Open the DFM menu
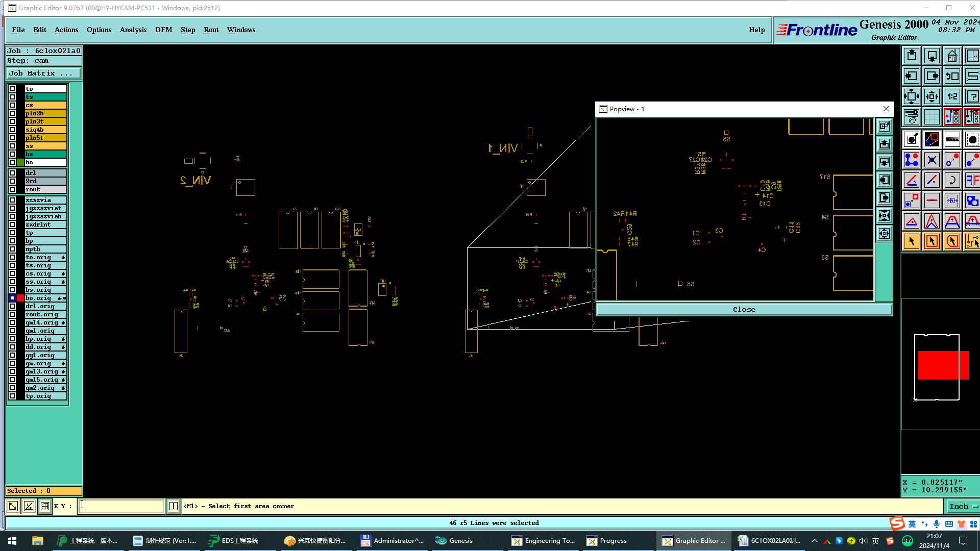980x551 pixels. pos(163,30)
